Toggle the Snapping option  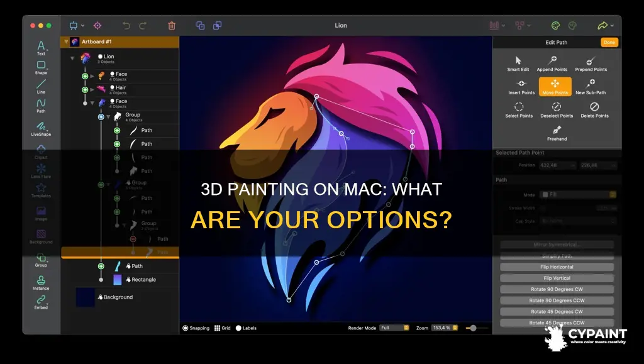tap(196, 328)
